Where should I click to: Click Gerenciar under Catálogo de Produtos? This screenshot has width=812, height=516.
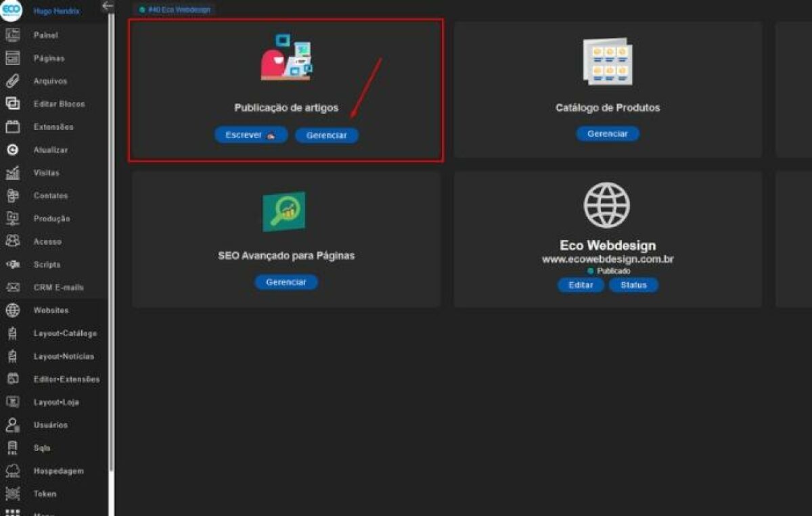coord(607,134)
